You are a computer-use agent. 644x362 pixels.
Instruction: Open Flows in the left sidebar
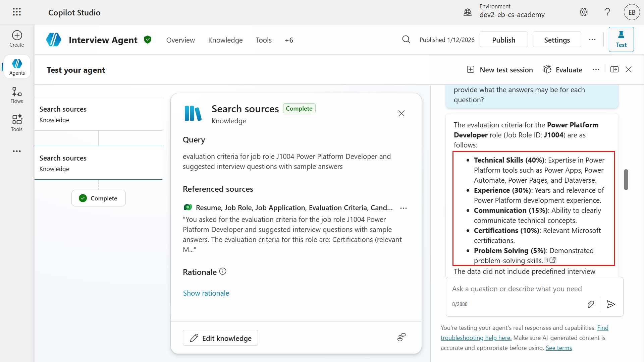pyautogui.click(x=17, y=95)
